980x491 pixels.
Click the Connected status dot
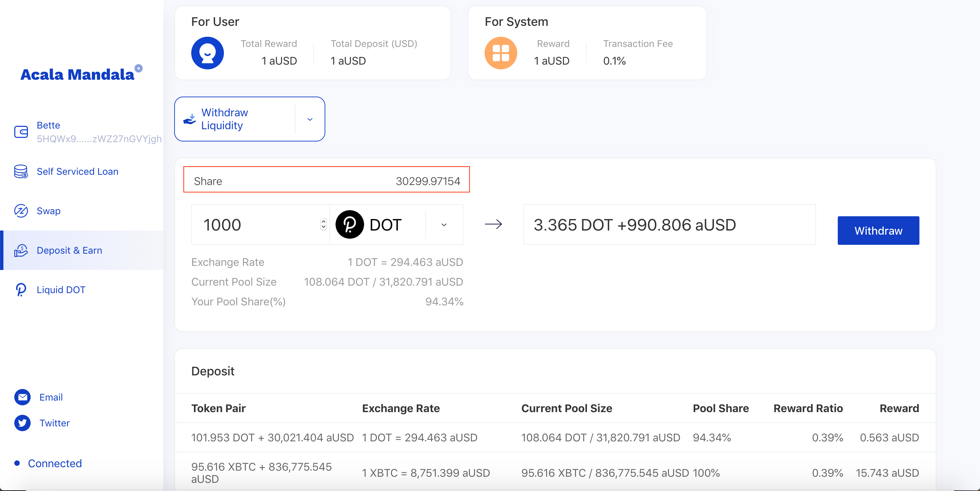point(17,463)
